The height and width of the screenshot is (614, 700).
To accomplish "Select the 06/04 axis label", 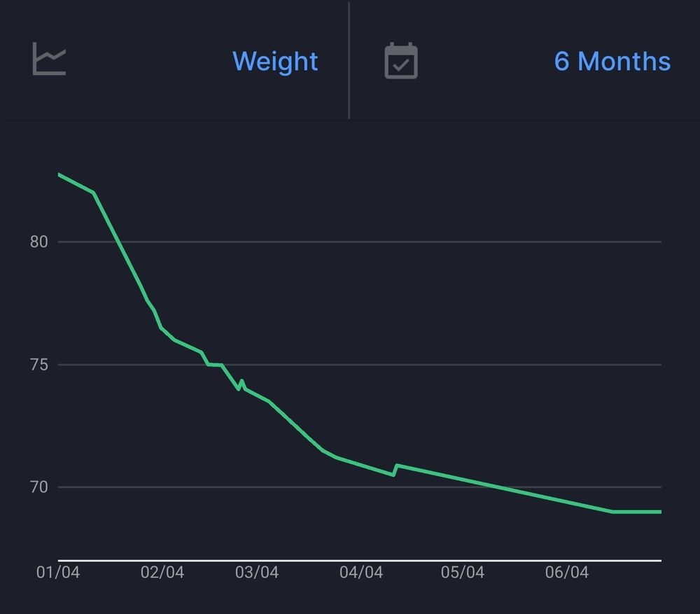I will [x=568, y=572].
